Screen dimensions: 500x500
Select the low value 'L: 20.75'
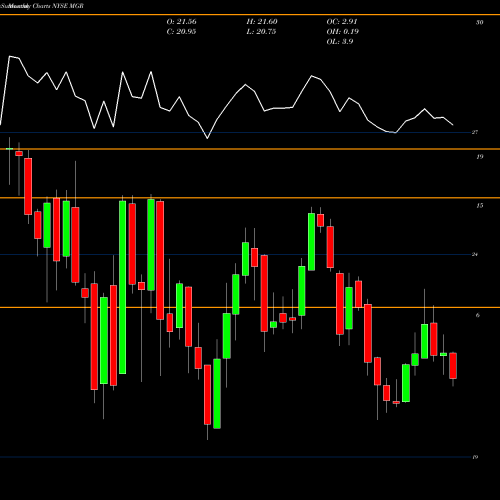pos(261,32)
